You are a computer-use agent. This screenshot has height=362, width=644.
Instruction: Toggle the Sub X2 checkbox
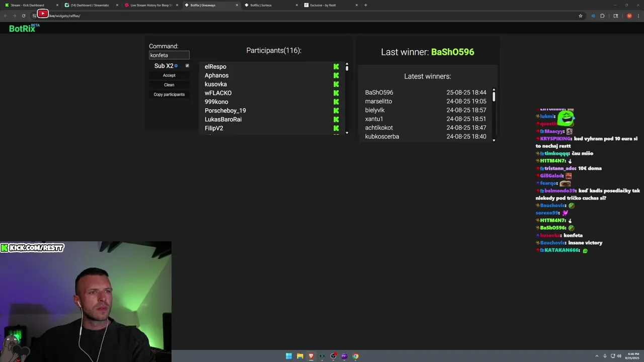(x=187, y=65)
